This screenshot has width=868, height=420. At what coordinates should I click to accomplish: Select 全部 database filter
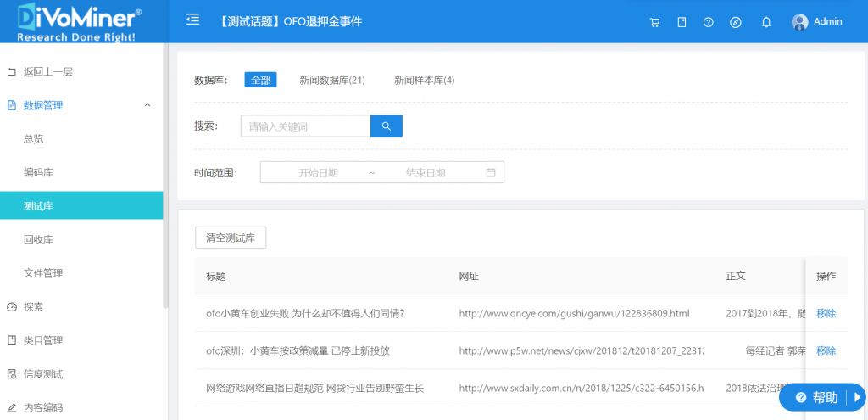pyautogui.click(x=260, y=80)
